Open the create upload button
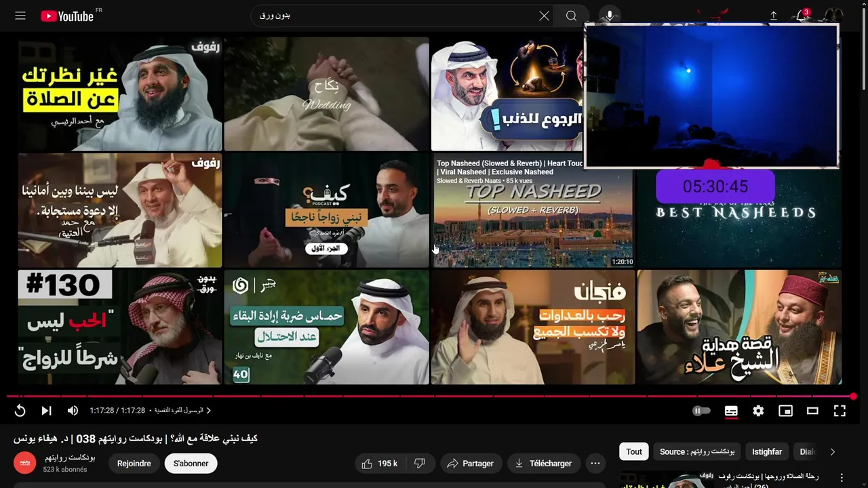868x488 pixels. 773,16
